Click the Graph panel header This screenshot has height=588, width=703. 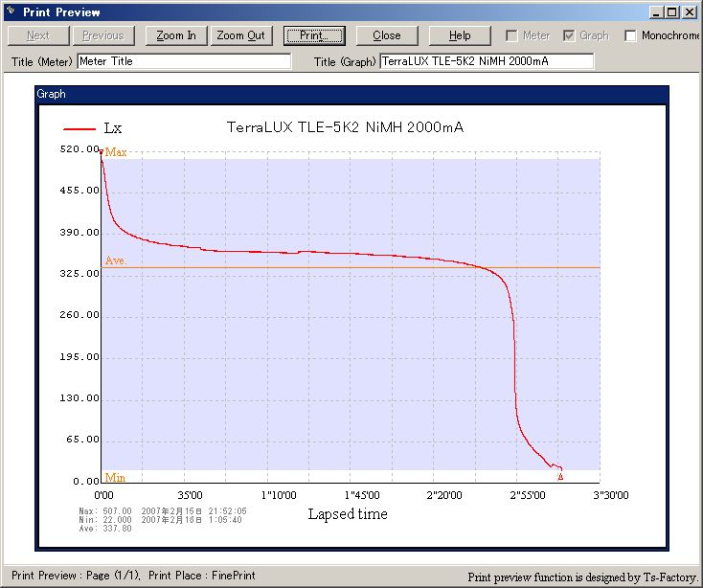tap(351, 94)
